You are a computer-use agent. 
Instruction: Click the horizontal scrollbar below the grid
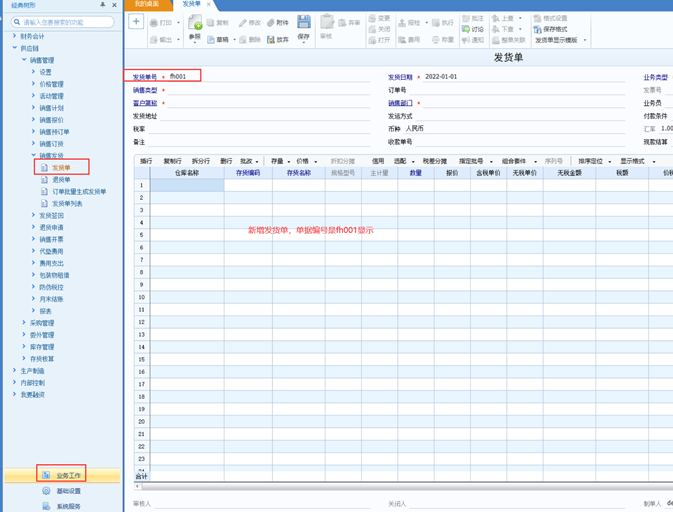(403, 486)
